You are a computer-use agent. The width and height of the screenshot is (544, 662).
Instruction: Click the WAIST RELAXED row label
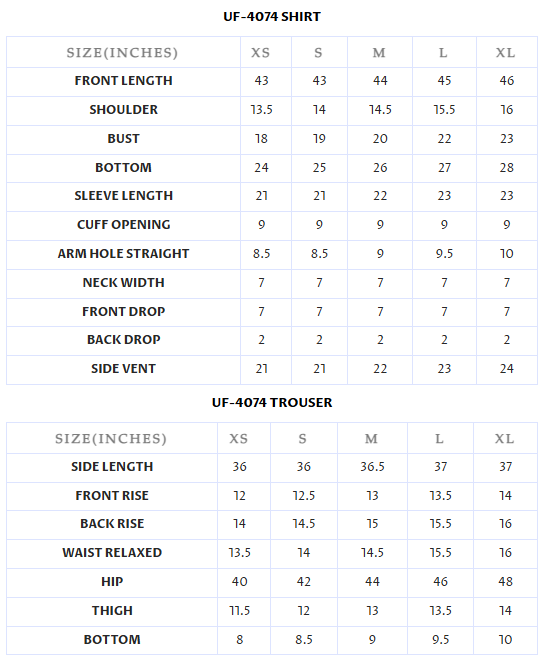[112, 553]
